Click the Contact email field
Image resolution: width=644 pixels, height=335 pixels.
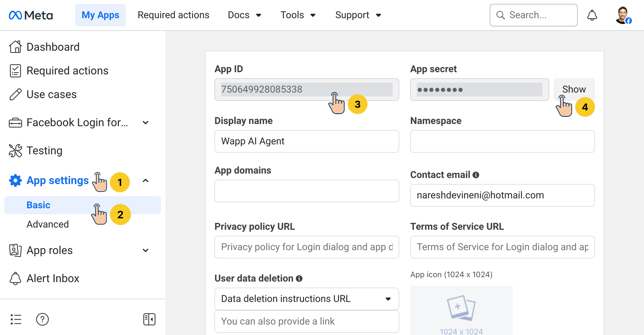coord(502,195)
